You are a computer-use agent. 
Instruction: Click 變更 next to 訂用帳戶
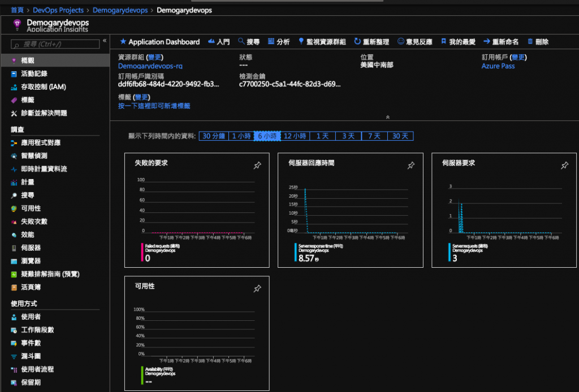click(518, 57)
